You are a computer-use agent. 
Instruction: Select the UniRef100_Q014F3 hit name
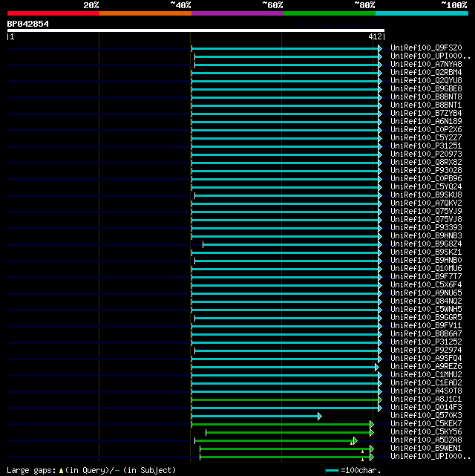[426, 408]
